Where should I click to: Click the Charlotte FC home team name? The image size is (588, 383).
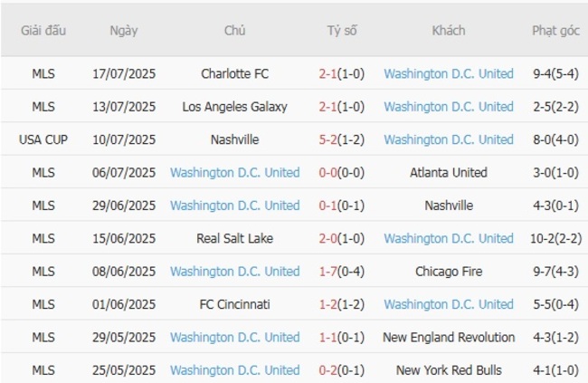(x=234, y=73)
